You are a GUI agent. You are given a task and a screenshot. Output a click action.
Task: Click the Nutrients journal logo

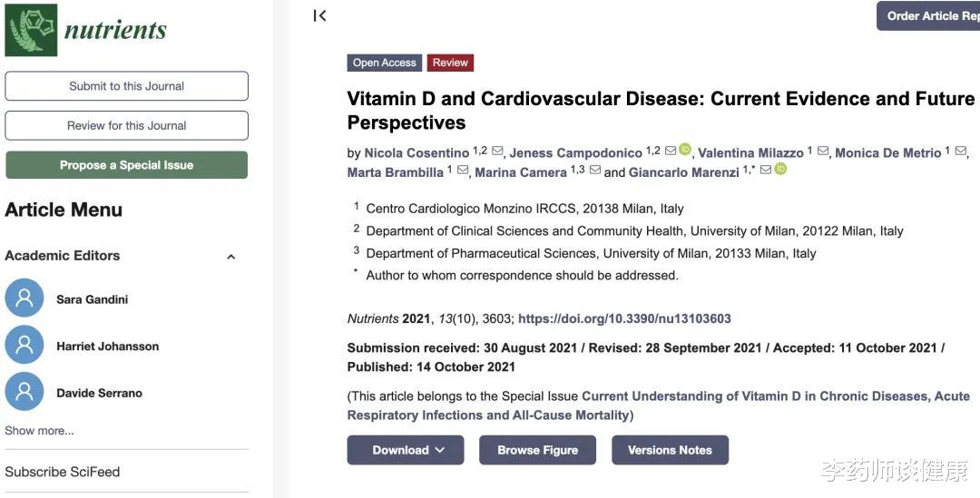click(86, 29)
